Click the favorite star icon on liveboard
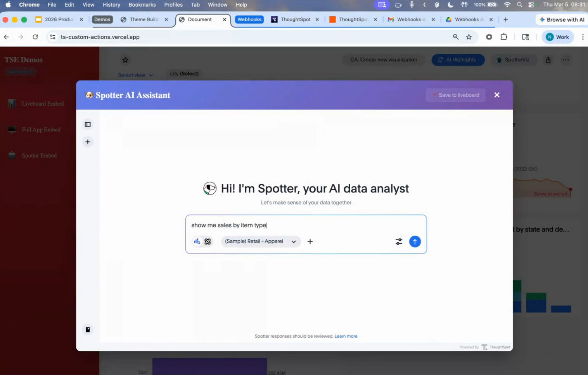The height and width of the screenshot is (375, 588). pyautogui.click(x=125, y=60)
